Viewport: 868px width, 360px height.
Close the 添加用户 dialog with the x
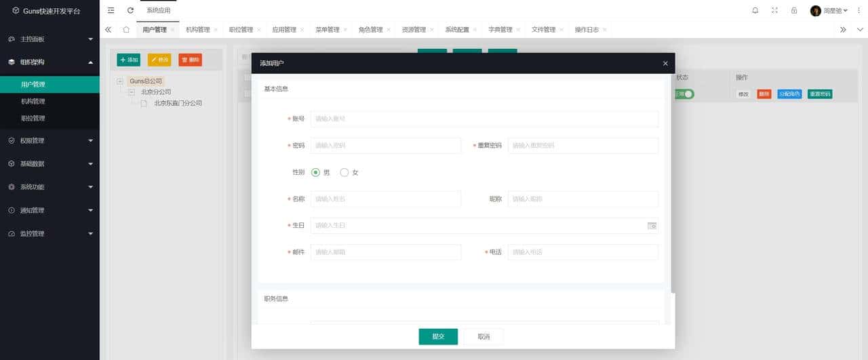tap(665, 63)
